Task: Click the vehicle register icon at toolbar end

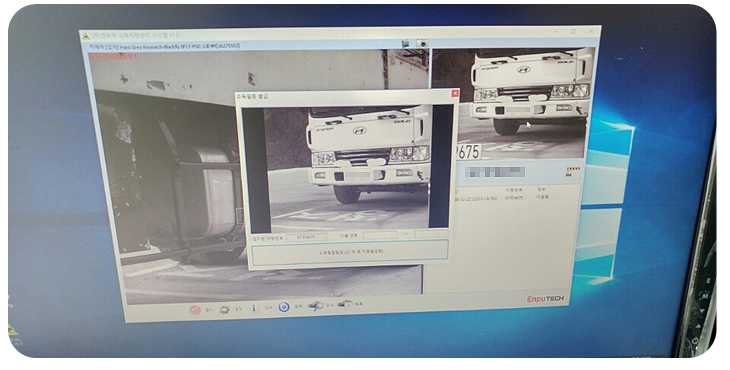Action: pyautogui.click(x=345, y=304)
